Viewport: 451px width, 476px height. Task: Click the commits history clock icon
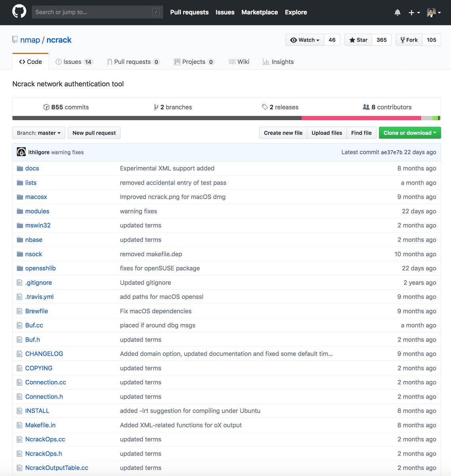[46, 107]
